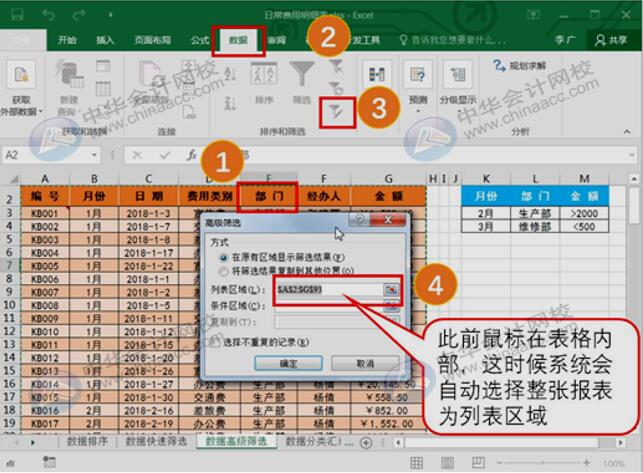Select the column A header
Viewport: 643px width, 473px height.
point(45,179)
